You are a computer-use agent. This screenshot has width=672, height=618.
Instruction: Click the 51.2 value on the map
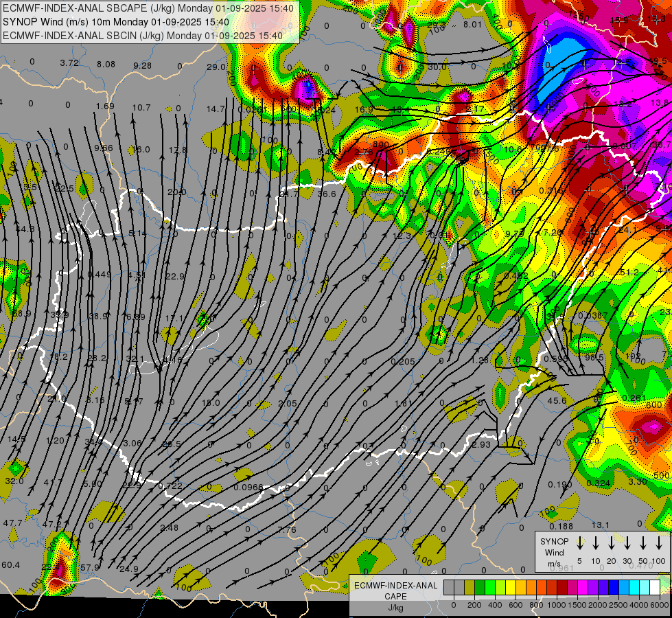tap(629, 273)
